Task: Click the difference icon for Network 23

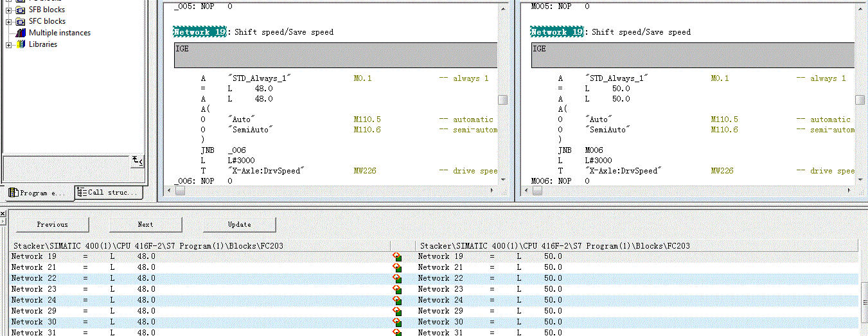Action: pos(397,290)
